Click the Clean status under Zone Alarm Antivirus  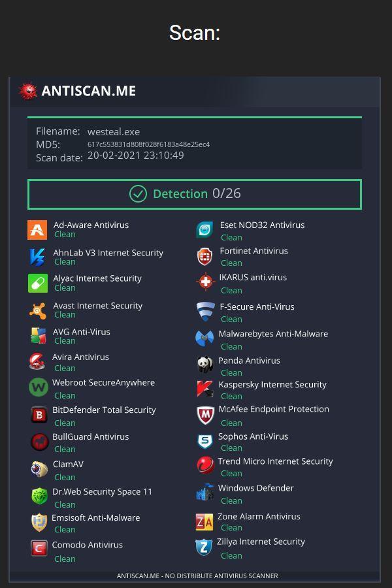[231, 528]
